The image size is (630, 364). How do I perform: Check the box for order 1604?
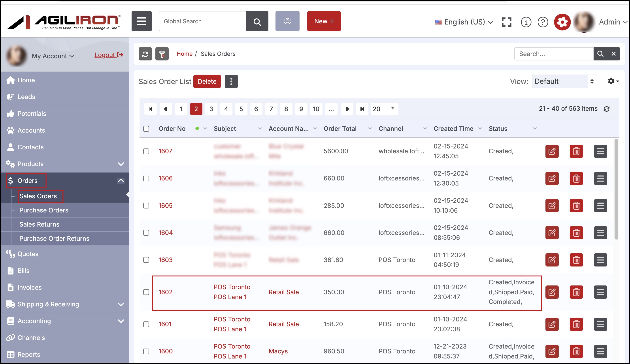(x=146, y=233)
